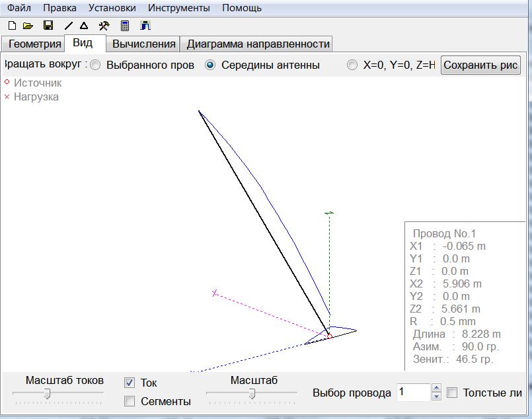Image resolution: width=532 pixels, height=419 pixels.
Task: Decrease wire number with down arrow
Action: [436, 397]
